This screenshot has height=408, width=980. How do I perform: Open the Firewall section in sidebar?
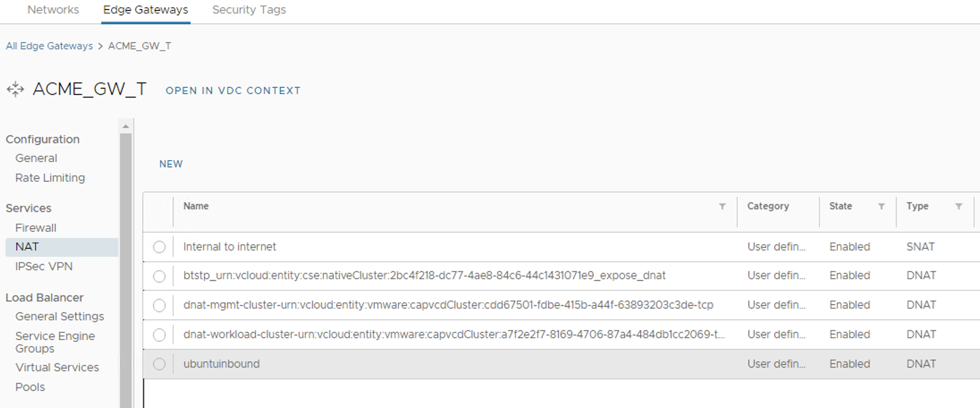tap(36, 228)
